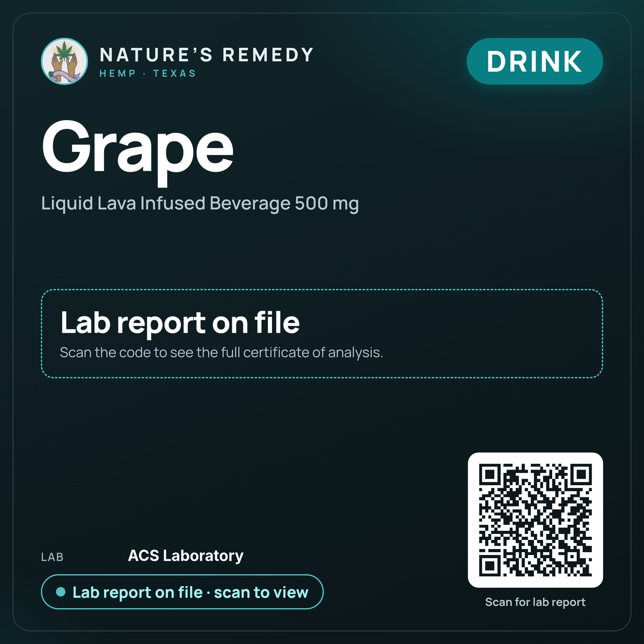Viewport: 644px width, 644px height.
Task: Click the DRINK category badge
Action: 535,61
